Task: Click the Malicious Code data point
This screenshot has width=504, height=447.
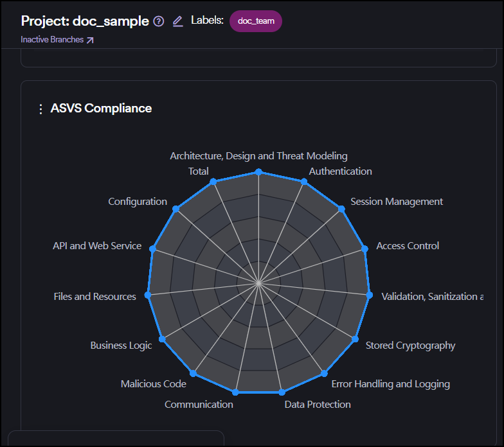Action: [x=193, y=373]
